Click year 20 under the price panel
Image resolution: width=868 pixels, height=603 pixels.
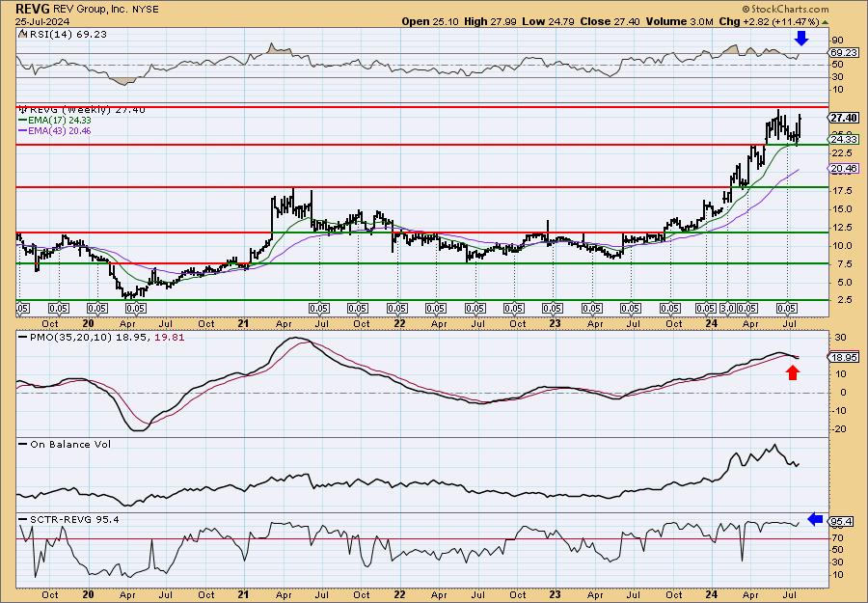(x=88, y=324)
